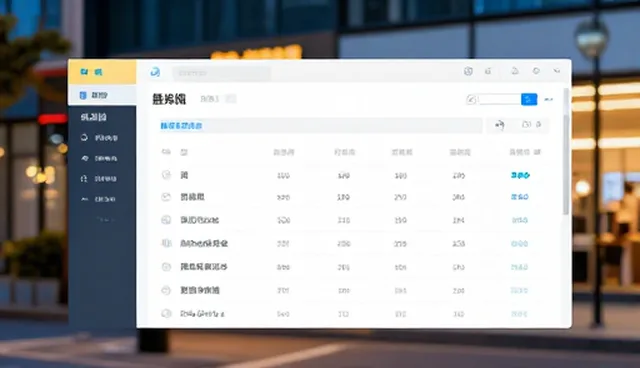Click the blue link text in the grey filter bar
Screen dimensions: 640x368
(x=181, y=126)
